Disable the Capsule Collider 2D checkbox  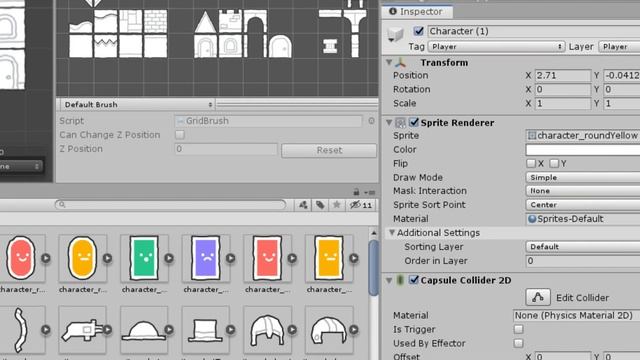click(x=414, y=280)
